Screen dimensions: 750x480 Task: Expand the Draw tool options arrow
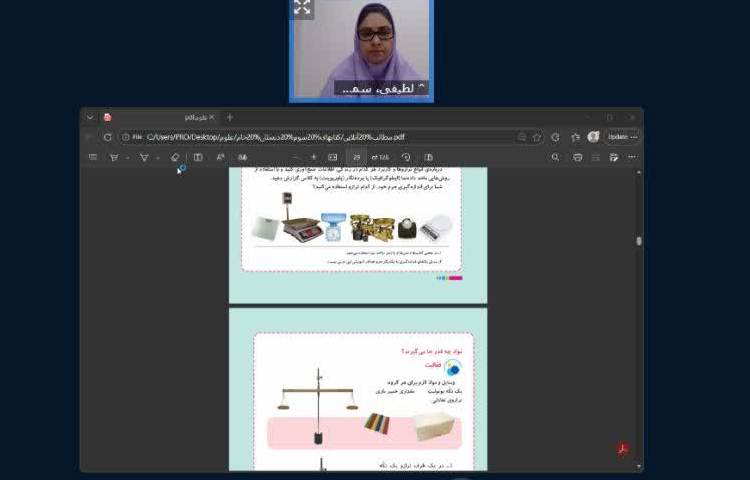pos(127,158)
